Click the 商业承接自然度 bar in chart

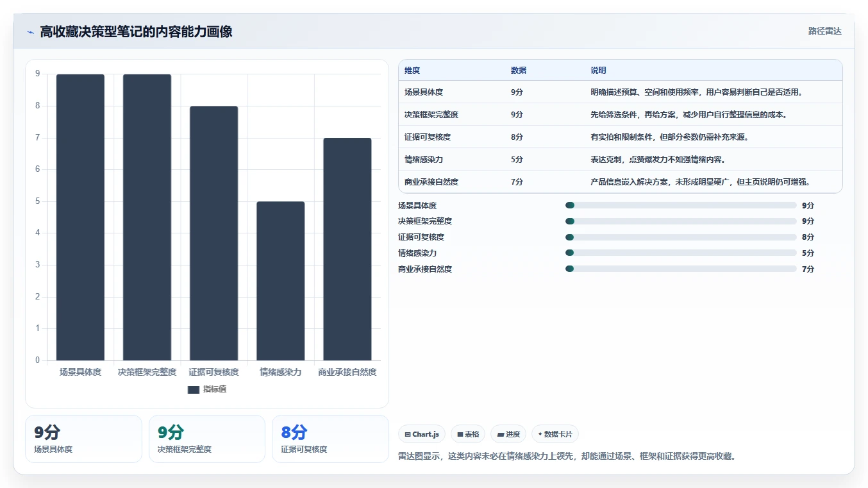pyautogui.click(x=347, y=249)
